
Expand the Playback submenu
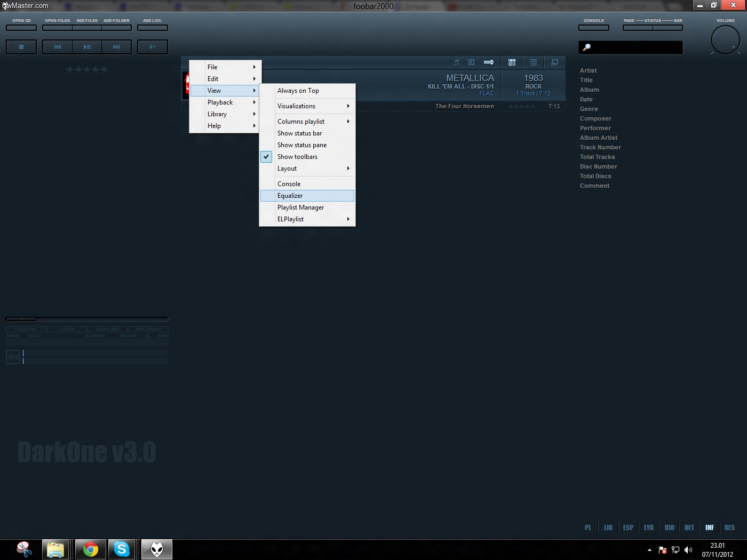point(225,102)
